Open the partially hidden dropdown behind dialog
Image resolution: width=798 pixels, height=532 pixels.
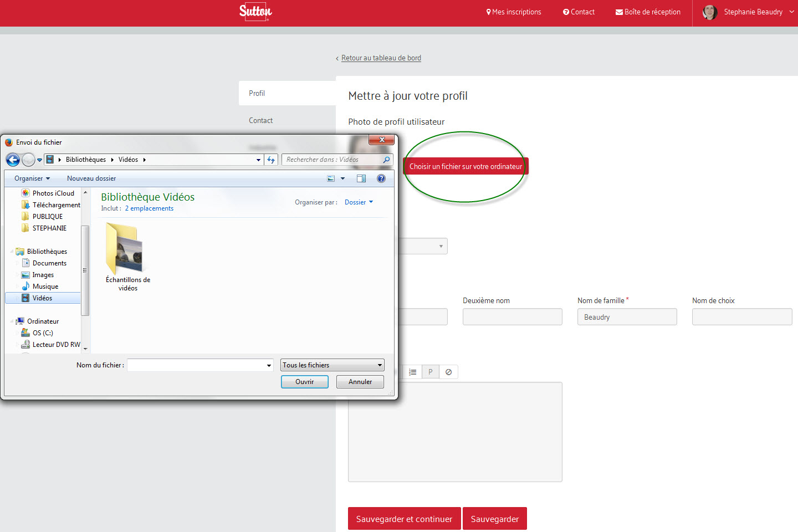[423, 246]
